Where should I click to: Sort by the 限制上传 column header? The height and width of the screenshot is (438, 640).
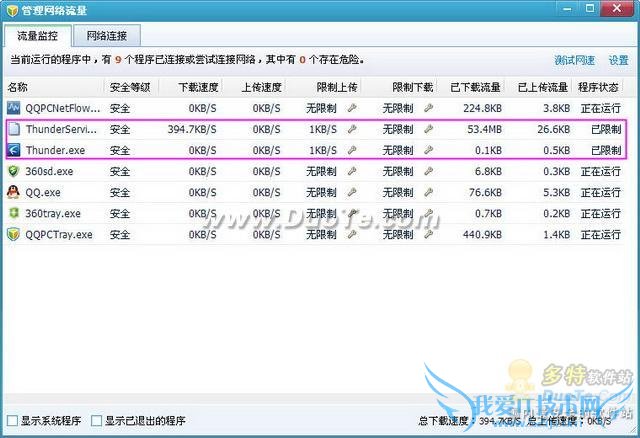[323, 87]
